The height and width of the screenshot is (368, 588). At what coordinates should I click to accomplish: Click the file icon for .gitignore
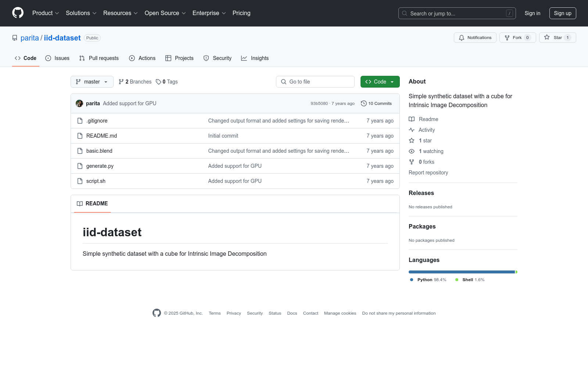[x=80, y=121]
